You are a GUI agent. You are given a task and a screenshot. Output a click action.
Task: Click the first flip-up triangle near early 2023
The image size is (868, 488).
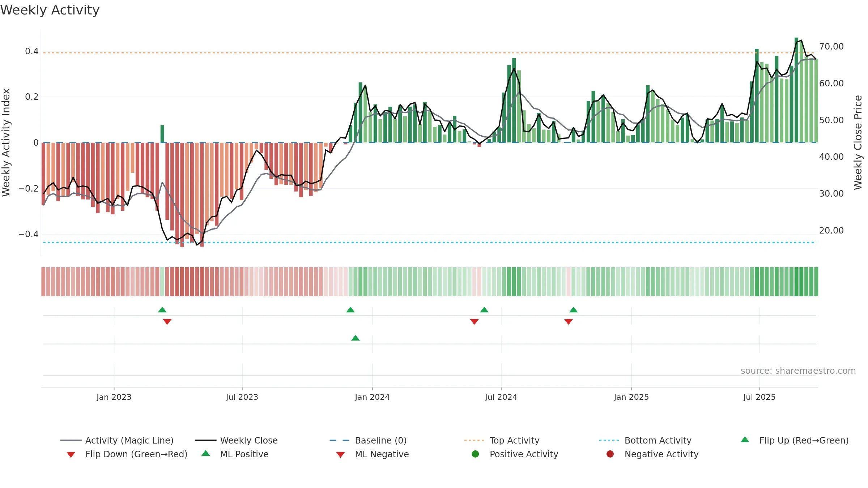[162, 310]
